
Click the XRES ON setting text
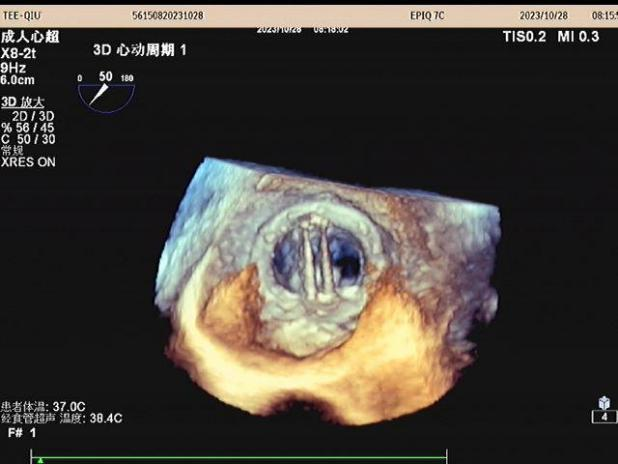coord(29,160)
